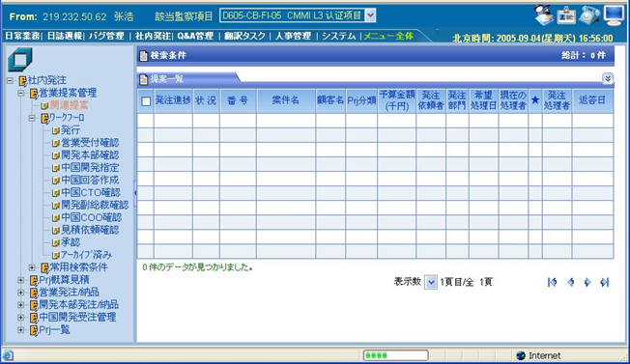This screenshot has width=630, height=364.
Task: Click the icon next to 関連提案
Action: tap(44, 106)
